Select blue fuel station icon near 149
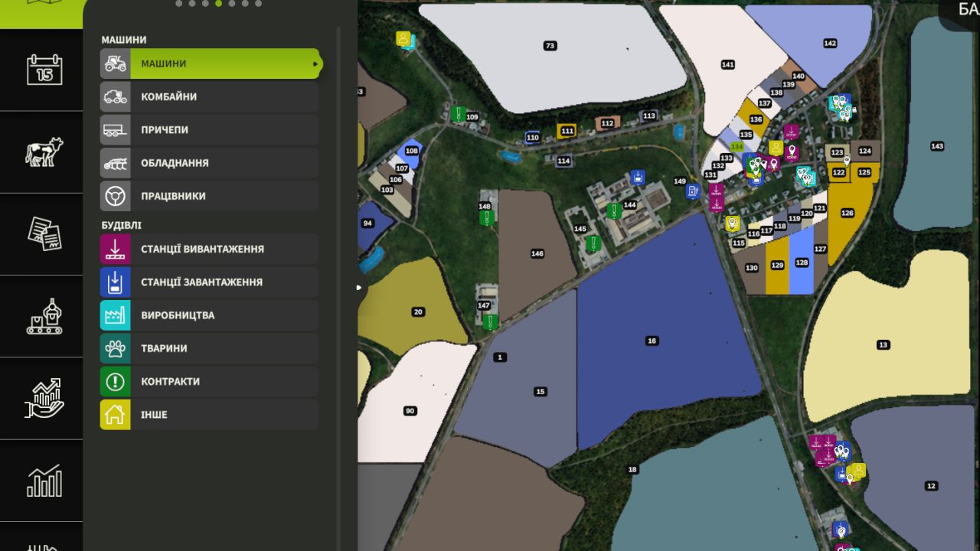Screen dimensions: 980x551 [x=693, y=191]
